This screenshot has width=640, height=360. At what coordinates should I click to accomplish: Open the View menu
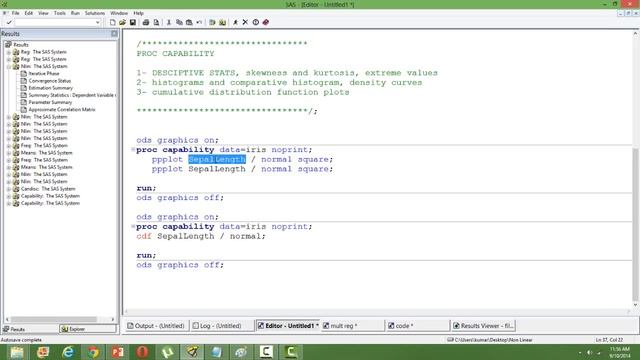coord(43,13)
